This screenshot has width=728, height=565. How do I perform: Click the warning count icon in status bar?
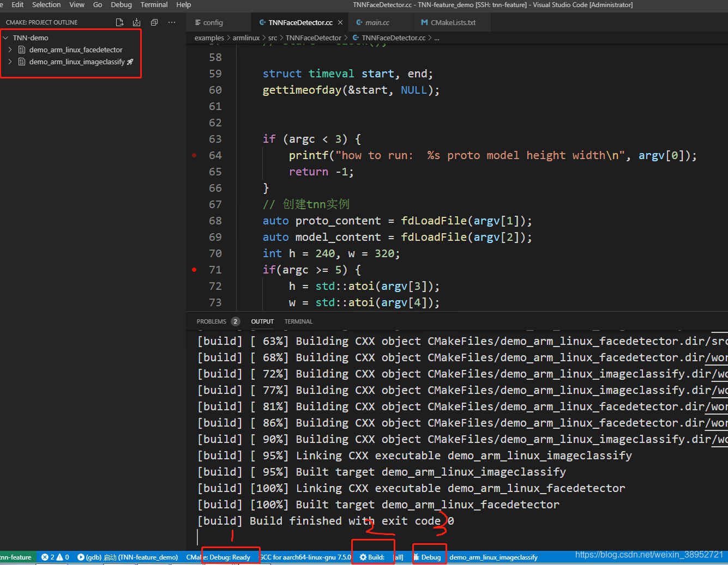[x=59, y=557]
